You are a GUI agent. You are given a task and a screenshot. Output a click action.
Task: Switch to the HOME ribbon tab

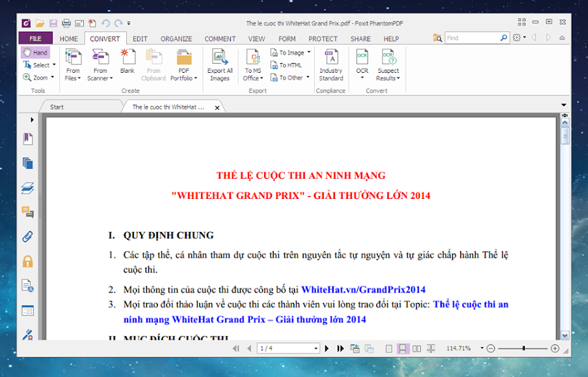tap(69, 39)
